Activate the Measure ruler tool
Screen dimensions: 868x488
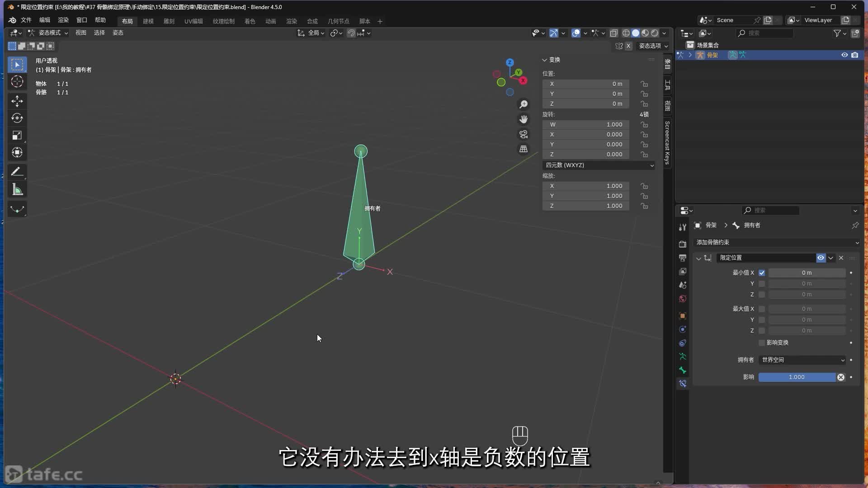coord(17,189)
